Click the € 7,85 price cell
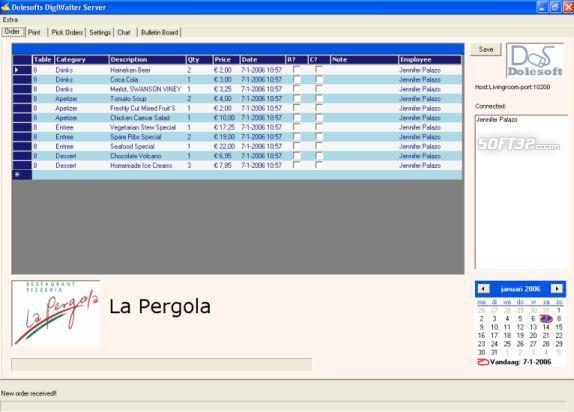 pyautogui.click(x=226, y=165)
